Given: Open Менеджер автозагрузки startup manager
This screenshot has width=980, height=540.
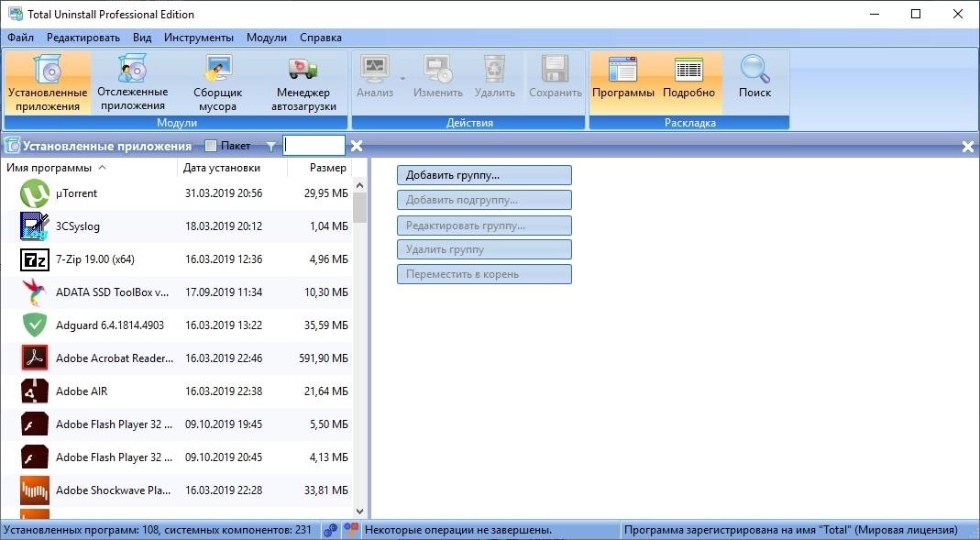Looking at the screenshot, I should coord(303,83).
